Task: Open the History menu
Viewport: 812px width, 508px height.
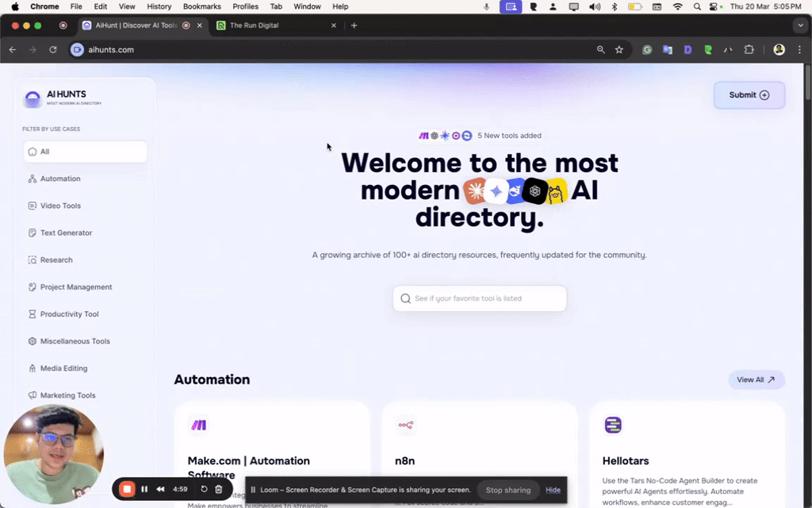Action: click(x=159, y=6)
